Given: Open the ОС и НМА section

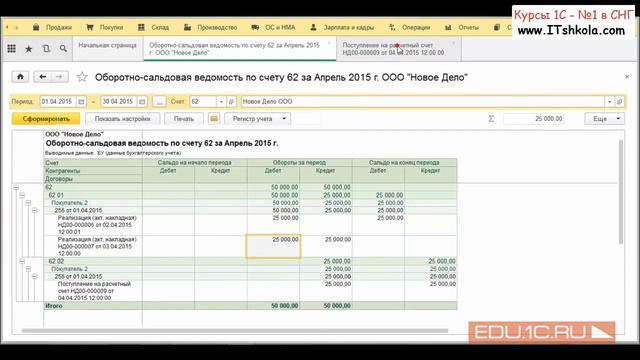Looking at the screenshot, I should pyautogui.click(x=273, y=27).
